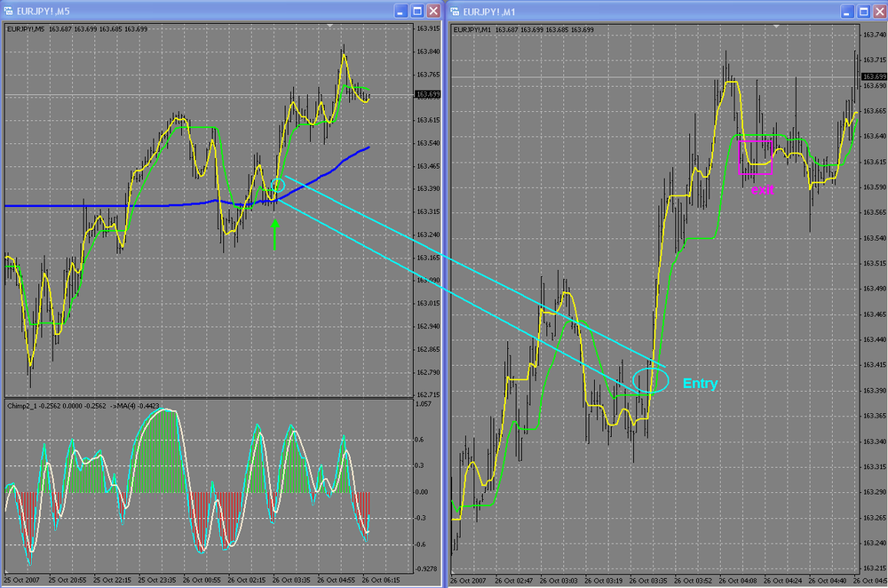Image resolution: width=888 pixels, height=588 pixels.
Task: Click price level 163.840 on M5 axis
Action: [x=428, y=52]
